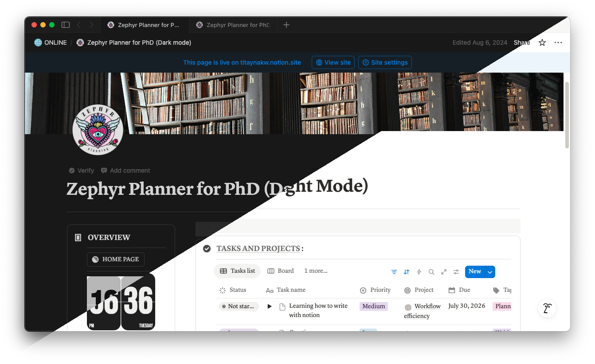595x364 pixels.
Task: Select the second Zephyr Planner browser tab
Action: (x=233, y=25)
